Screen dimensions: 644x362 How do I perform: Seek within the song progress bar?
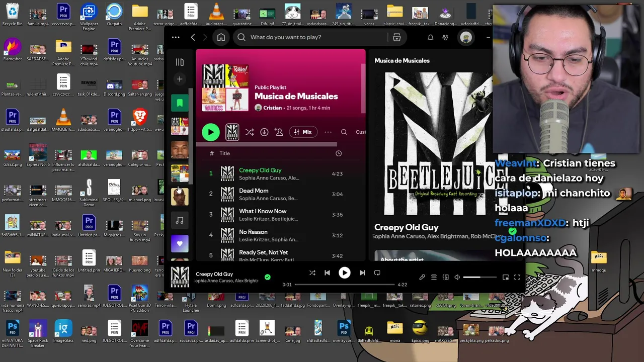coord(345,285)
